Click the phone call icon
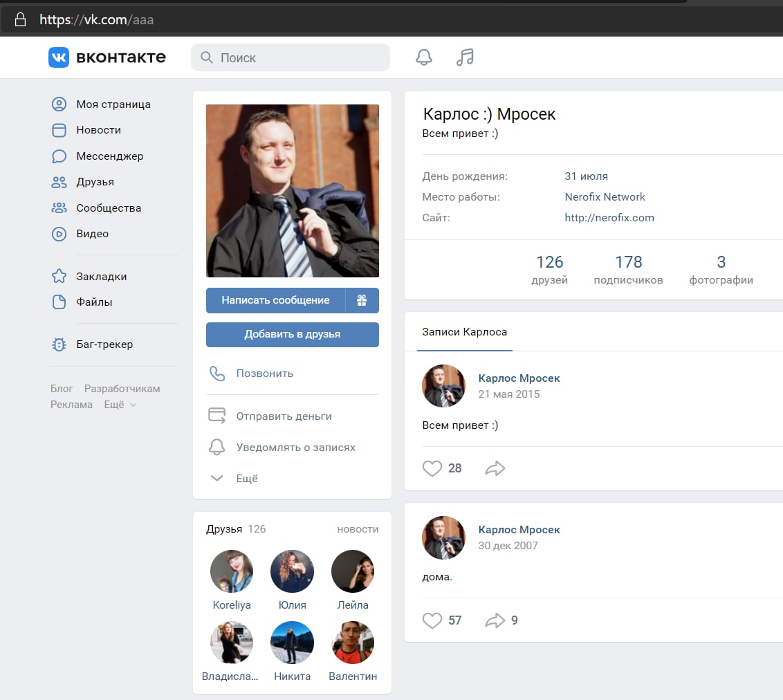 [217, 374]
